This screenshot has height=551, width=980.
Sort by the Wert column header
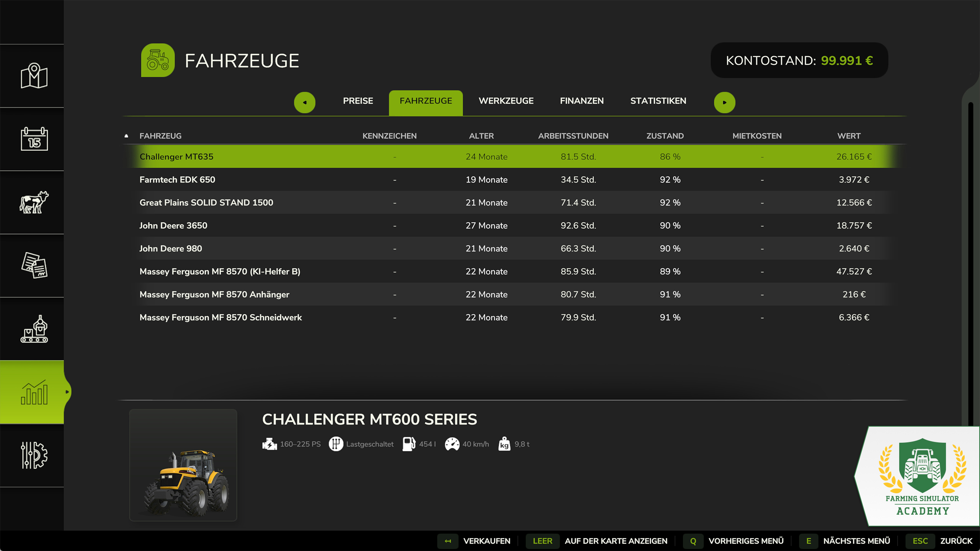click(849, 136)
